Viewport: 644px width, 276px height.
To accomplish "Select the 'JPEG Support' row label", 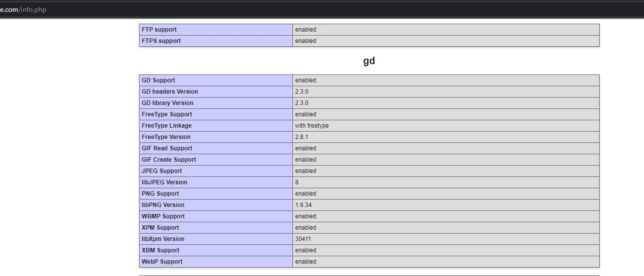I will click(216, 171).
